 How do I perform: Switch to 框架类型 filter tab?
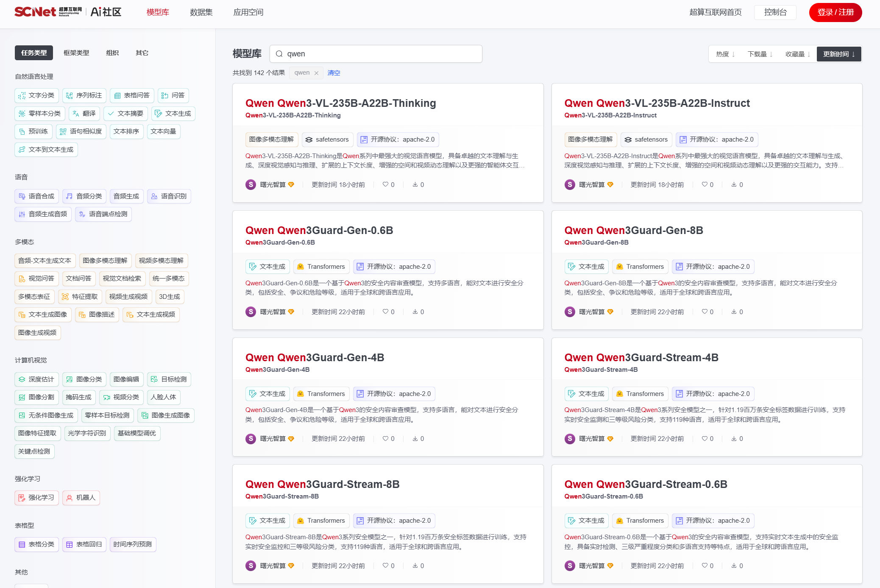click(x=76, y=53)
